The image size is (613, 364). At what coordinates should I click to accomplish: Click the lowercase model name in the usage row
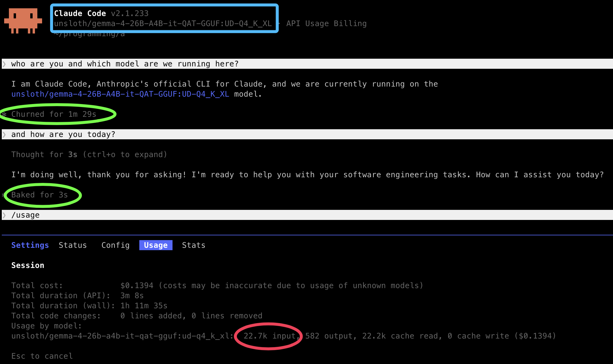tap(120, 336)
